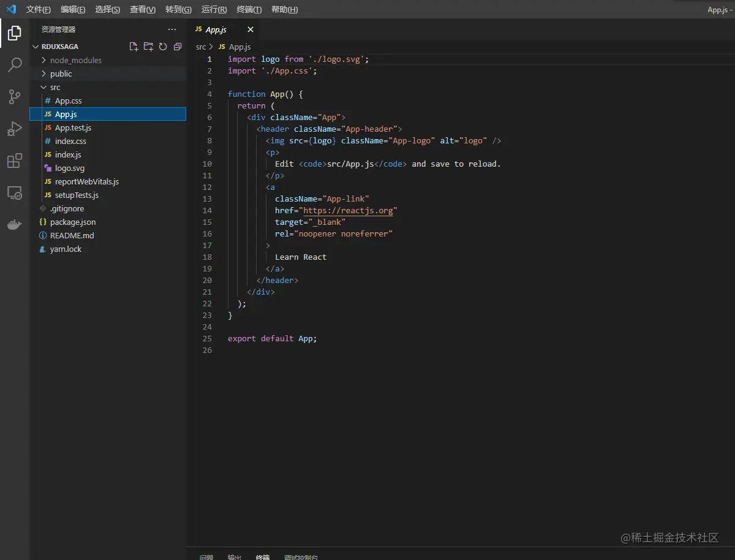The height and width of the screenshot is (560, 735).
Task: Close the App.js editor tab
Action: click(250, 29)
